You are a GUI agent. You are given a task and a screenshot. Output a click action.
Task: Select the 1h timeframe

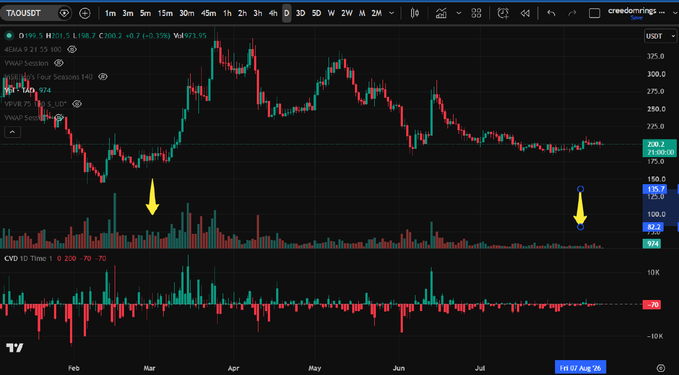(x=227, y=13)
